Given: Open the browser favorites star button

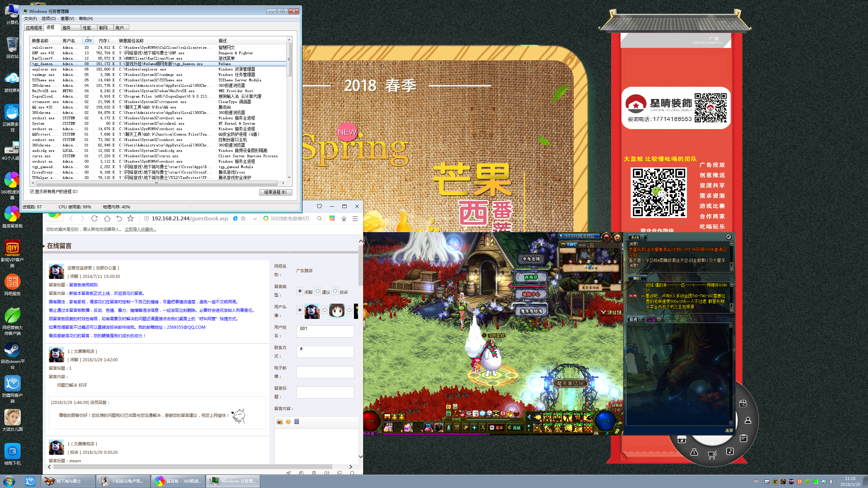Looking at the screenshot, I should [131, 219].
